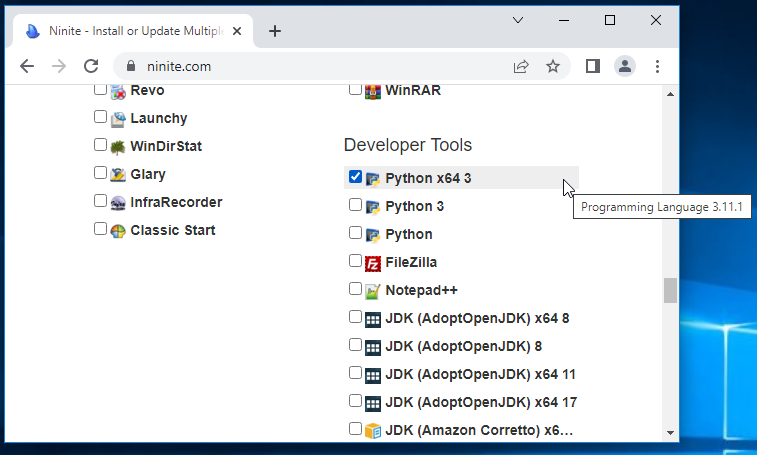
Task: Open the Chrome three-dot menu
Action: pos(657,66)
